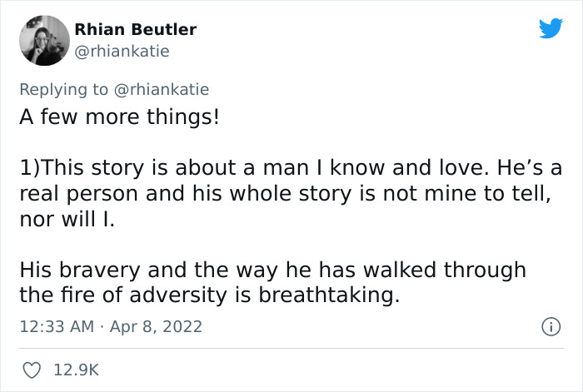Click the divider line above the likes
The image size is (583, 392).
click(291, 348)
